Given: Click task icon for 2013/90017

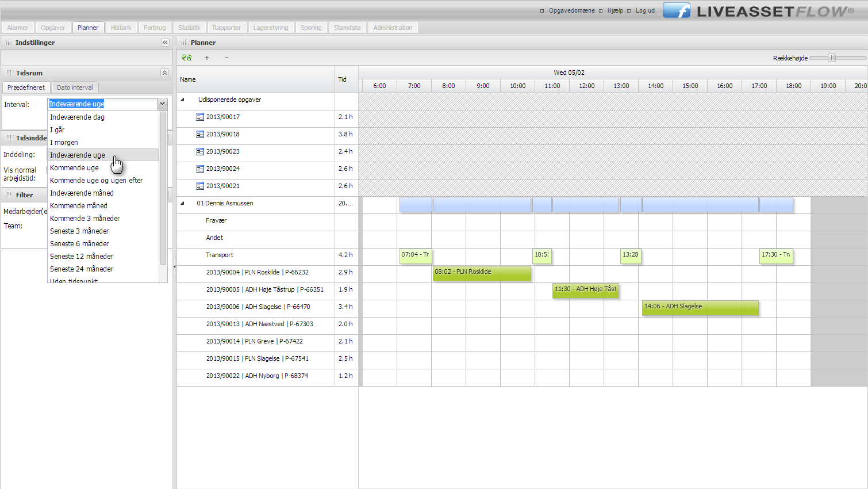Looking at the screenshot, I should (200, 117).
